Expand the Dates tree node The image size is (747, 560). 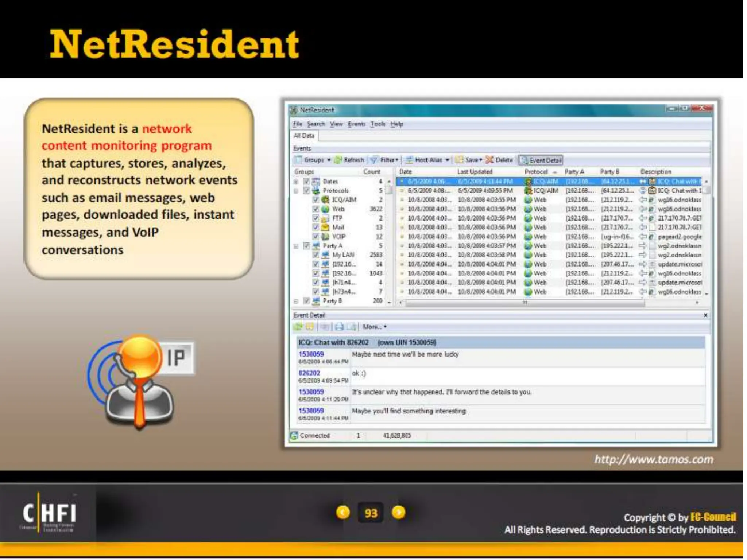click(296, 181)
